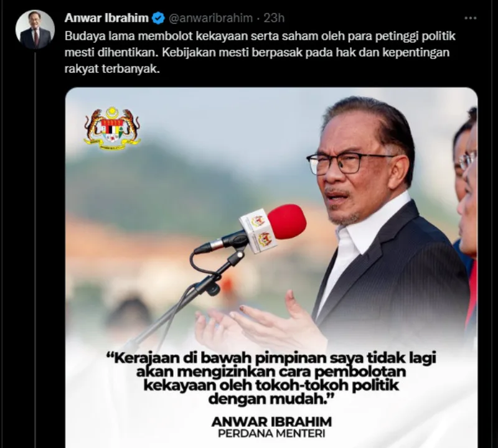Visit the @anwaribrahim handle link
Image resolution: width=498 pixels, height=448 pixels.
210,18
